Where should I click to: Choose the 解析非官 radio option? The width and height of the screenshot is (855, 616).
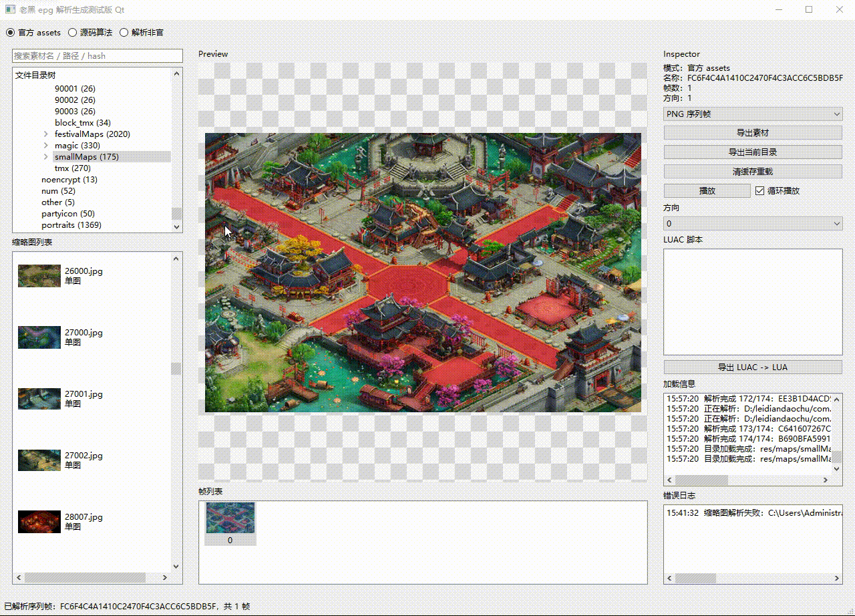(x=142, y=32)
